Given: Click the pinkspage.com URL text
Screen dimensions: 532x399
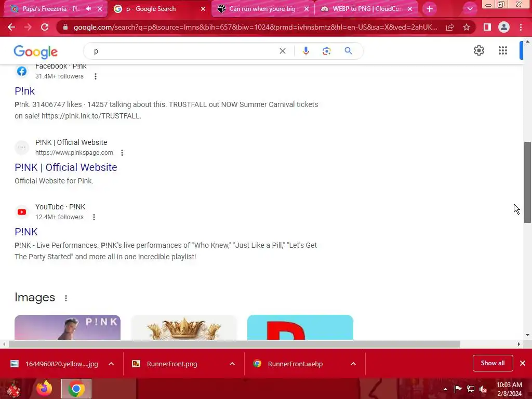Looking at the screenshot, I should (74, 153).
